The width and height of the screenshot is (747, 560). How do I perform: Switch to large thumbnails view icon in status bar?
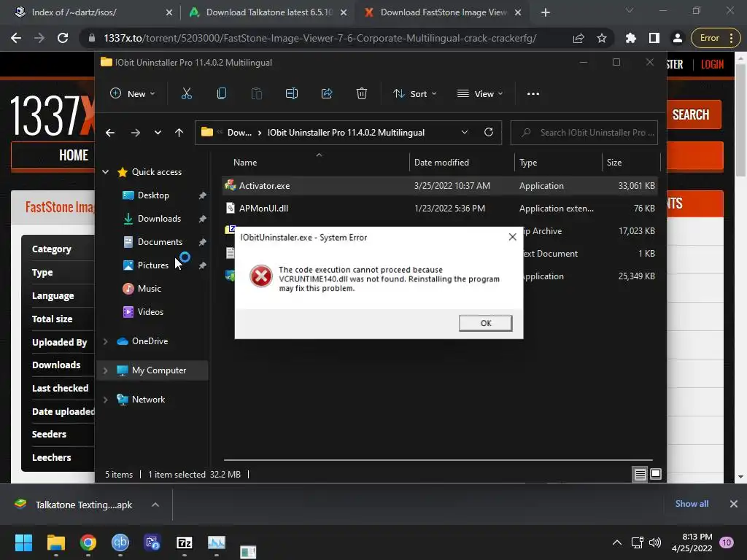656,474
